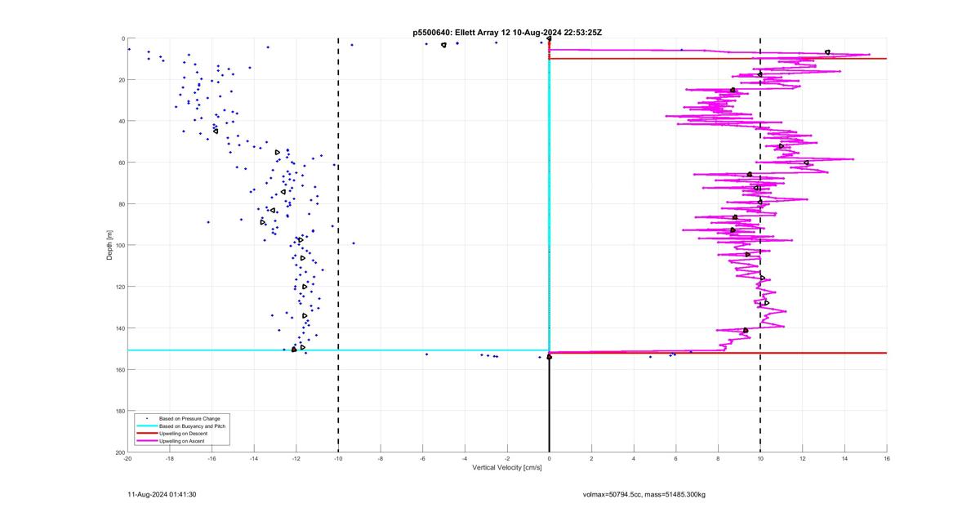The height and width of the screenshot is (508, 980).
Task: Click x-axis tick label '12'
Action: (x=803, y=458)
